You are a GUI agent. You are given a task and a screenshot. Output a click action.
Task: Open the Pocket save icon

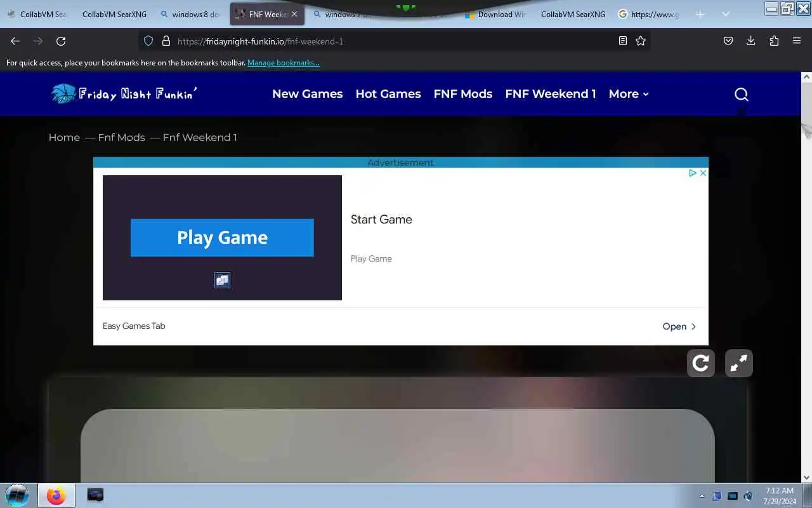tap(728, 41)
